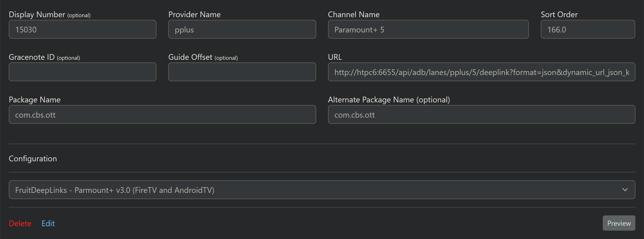Click the URL field with deeplink address
Screen dimensions: 644x239
[x=481, y=72]
